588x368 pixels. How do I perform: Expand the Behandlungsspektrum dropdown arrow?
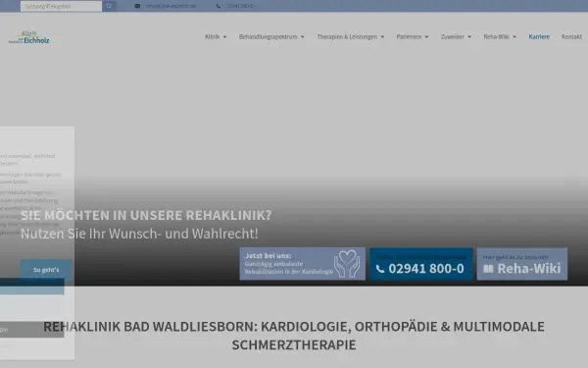click(302, 37)
